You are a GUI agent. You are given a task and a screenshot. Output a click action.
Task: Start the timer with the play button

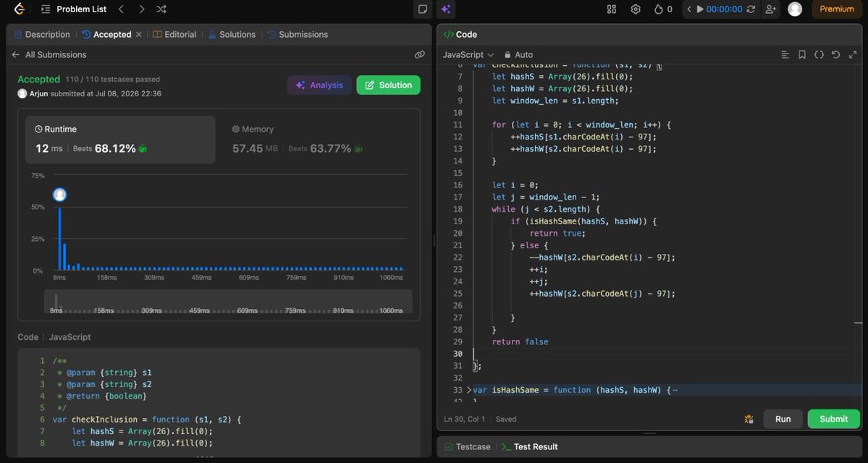[x=700, y=9]
